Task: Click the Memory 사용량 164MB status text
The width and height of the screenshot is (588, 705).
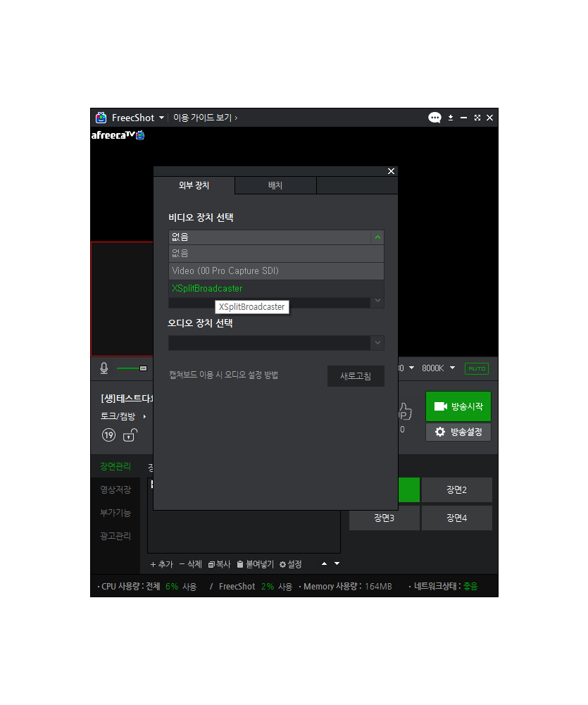Action: pos(346,586)
